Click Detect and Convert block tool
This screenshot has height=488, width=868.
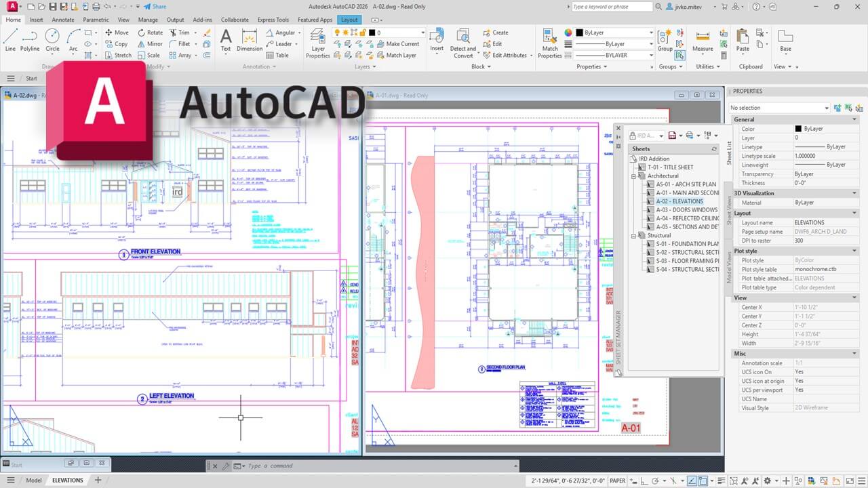click(463, 42)
